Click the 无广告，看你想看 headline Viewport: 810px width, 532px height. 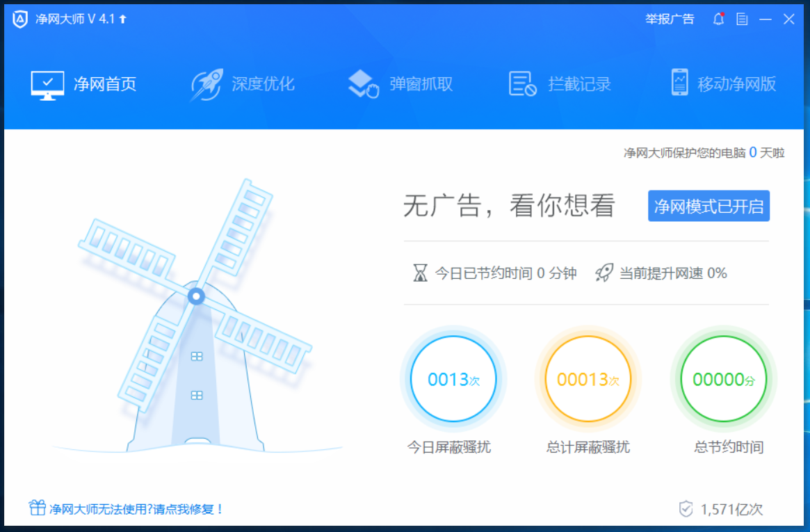pyautogui.click(x=510, y=205)
